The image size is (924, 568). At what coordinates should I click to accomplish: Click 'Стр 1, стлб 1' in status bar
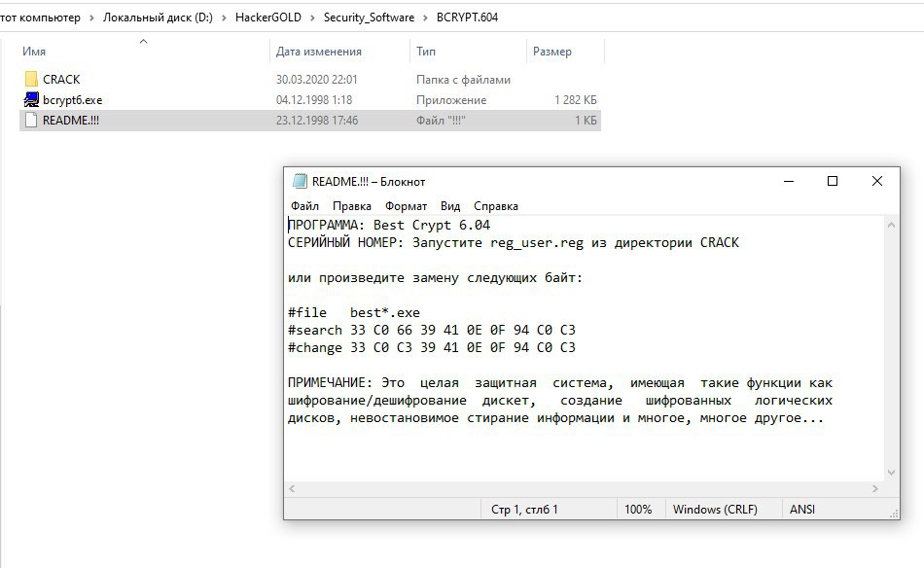coord(524,509)
